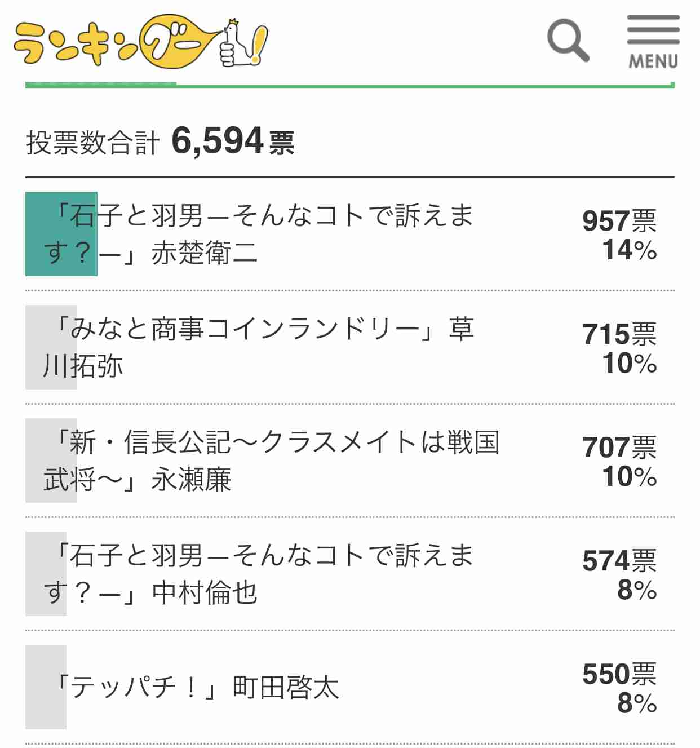700x748 pixels.
Task: Open the hamburger MENU icon
Action: click(x=653, y=42)
